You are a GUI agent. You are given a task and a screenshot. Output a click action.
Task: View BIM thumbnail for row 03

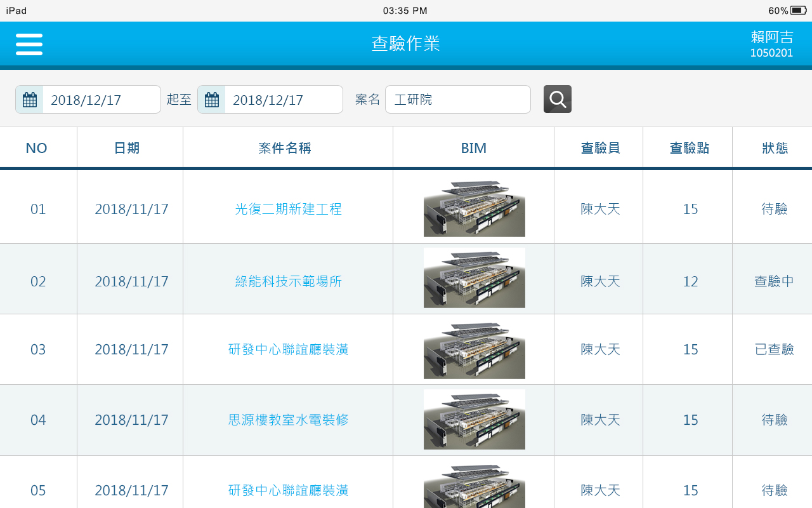point(474,349)
